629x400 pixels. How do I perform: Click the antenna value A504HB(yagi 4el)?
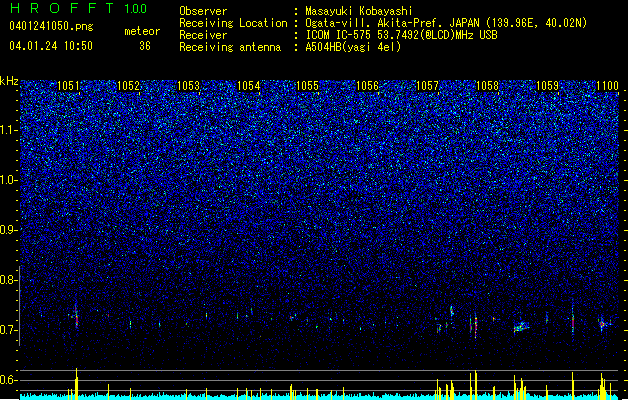point(353,47)
